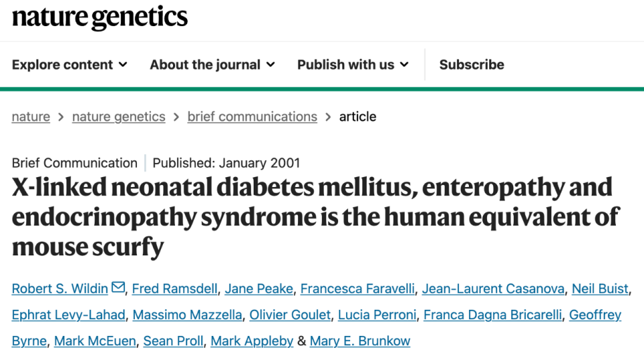Open the nature genetics breadcrumb link
Image resolution: width=644 pixels, height=358 pixels.
click(x=119, y=117)
